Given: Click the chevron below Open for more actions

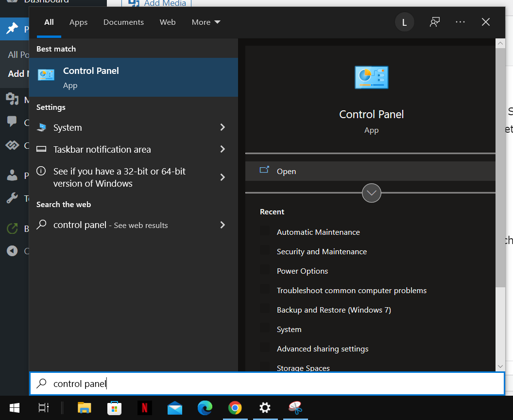Looking at the screenshot, I should (x=371, y=193).
